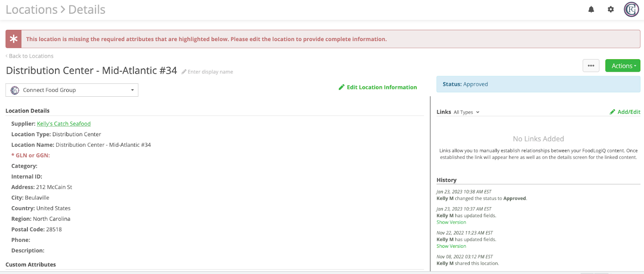The height and width of the screenshot is (274, 644).
Task: Click Enter display name field
Action: point(210,72)
